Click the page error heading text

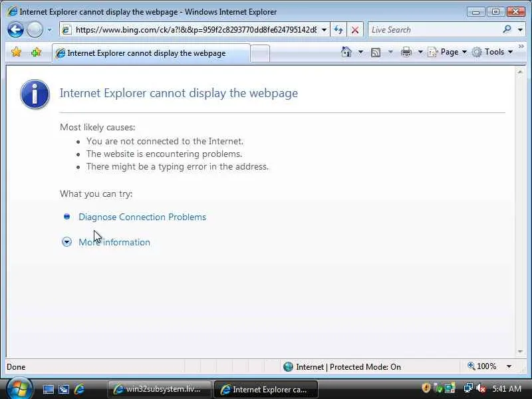coord(178,93)
